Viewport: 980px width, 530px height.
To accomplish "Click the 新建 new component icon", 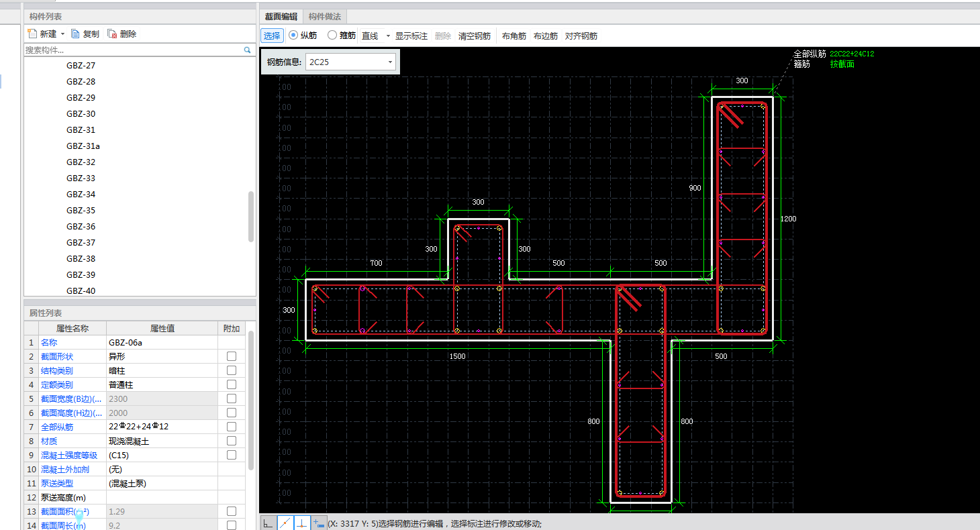I will 32,34.
